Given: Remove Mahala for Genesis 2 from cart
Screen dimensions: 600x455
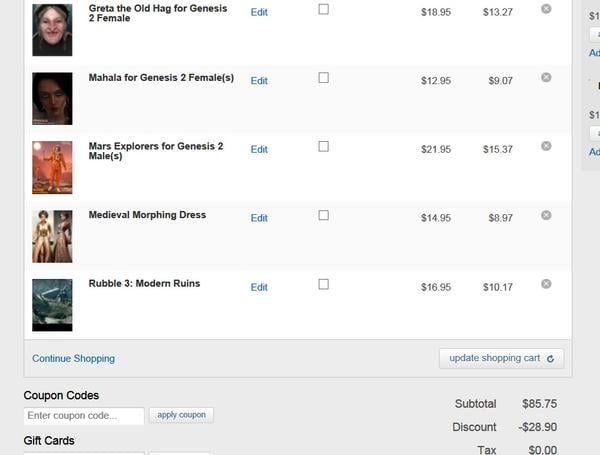Looking at the screenshot, I should [x=546, y=77].
